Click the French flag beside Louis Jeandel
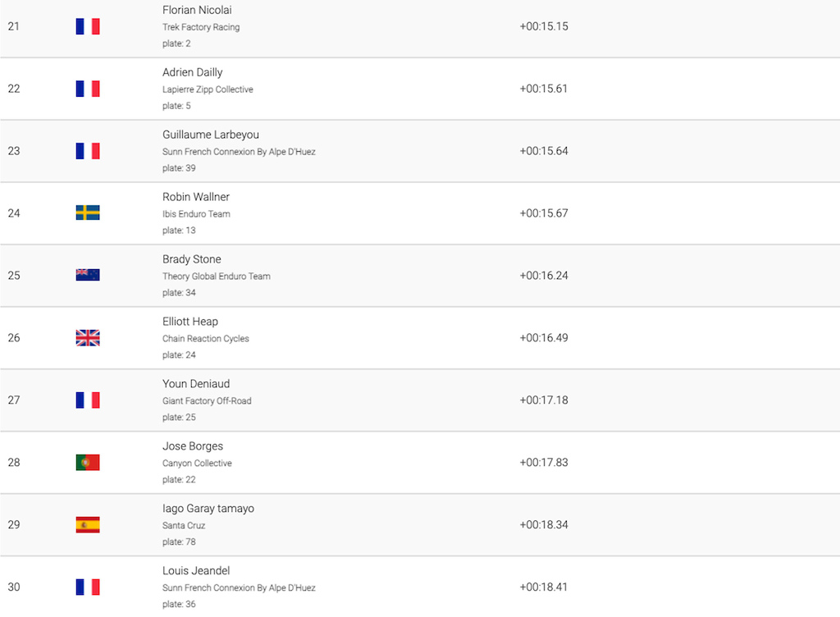Screen dimensions: 840x617 click(88, 587)
